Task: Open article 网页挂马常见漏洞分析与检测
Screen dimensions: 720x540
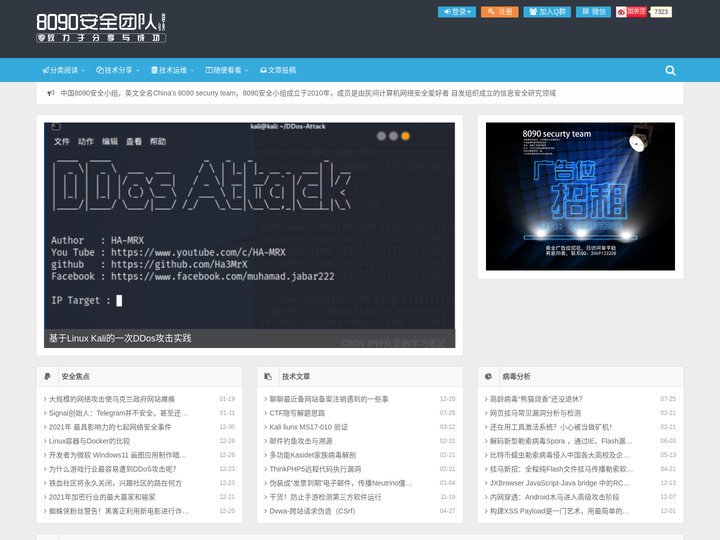Action: click(535, 413)
